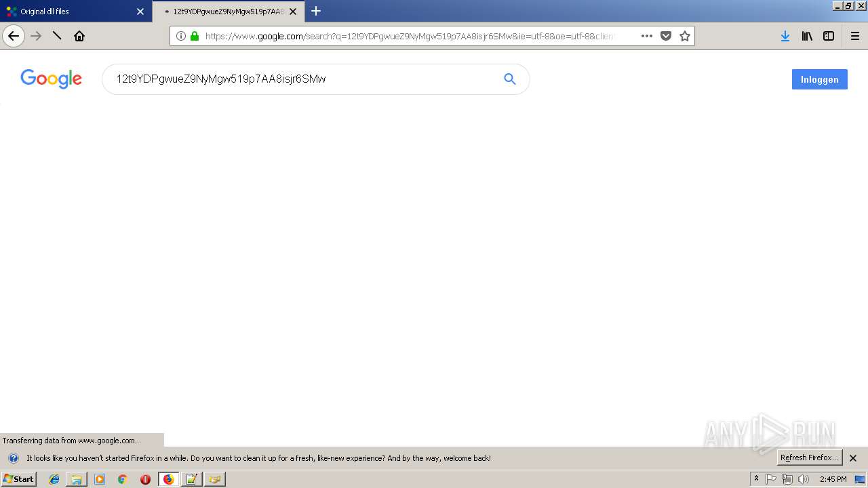Close the Original dll files tab

pyautogui.click(x=140, y=12)
